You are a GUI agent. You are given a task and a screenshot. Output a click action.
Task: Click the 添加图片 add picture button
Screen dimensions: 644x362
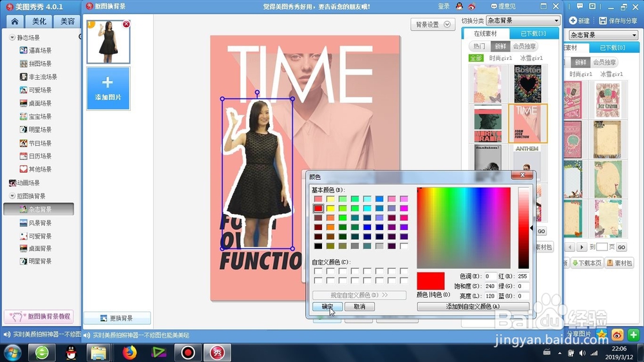coord(108,89)
